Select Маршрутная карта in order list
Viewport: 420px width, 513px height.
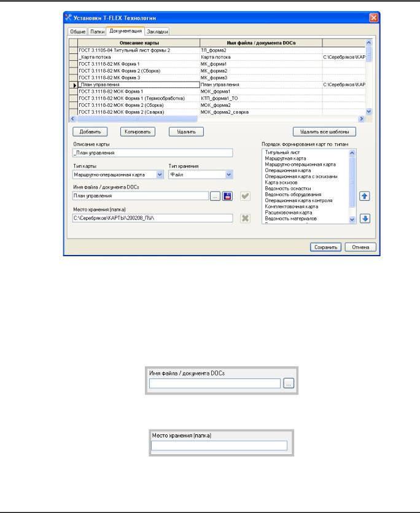coord(286,159)
